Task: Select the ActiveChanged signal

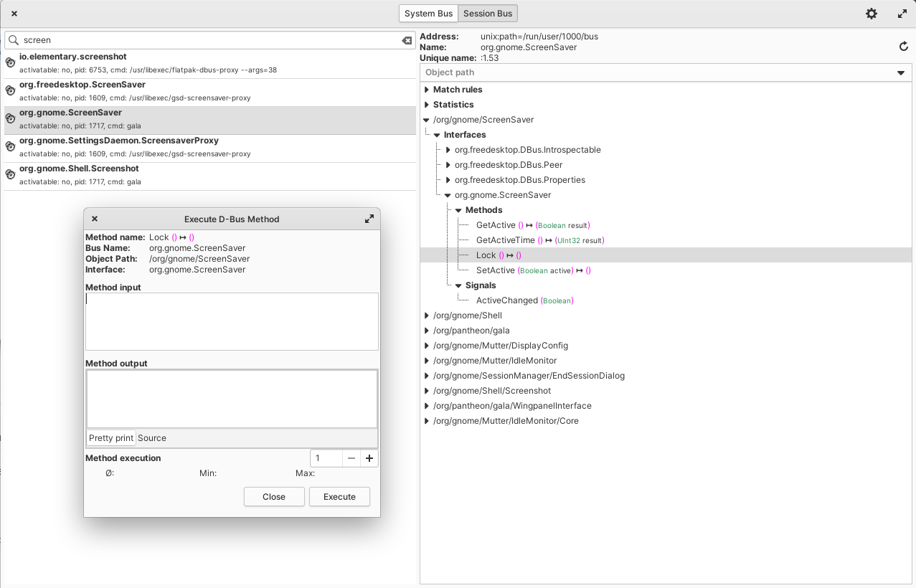Action: pos(525,300)
